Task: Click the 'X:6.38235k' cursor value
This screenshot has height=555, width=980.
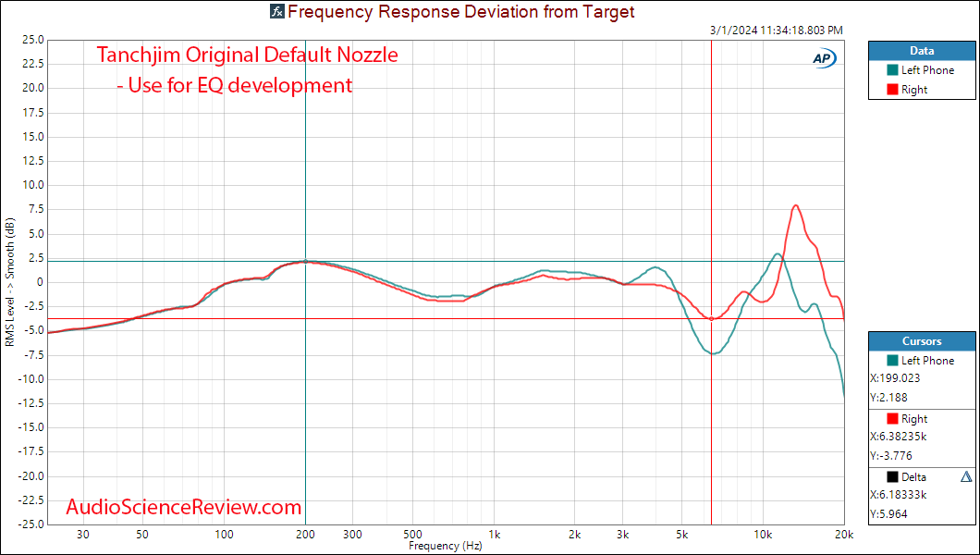Action: [x=900, y=437]
